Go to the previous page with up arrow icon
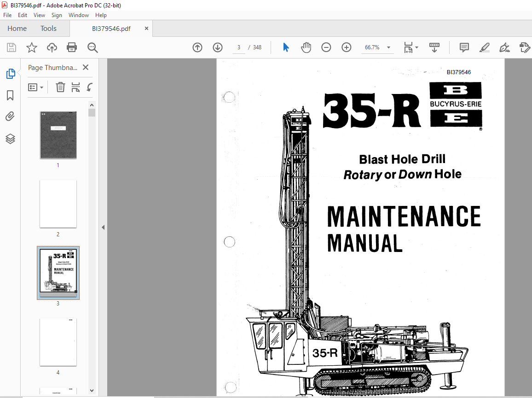This screenshot has width=532, height=398. coord(197,47)
